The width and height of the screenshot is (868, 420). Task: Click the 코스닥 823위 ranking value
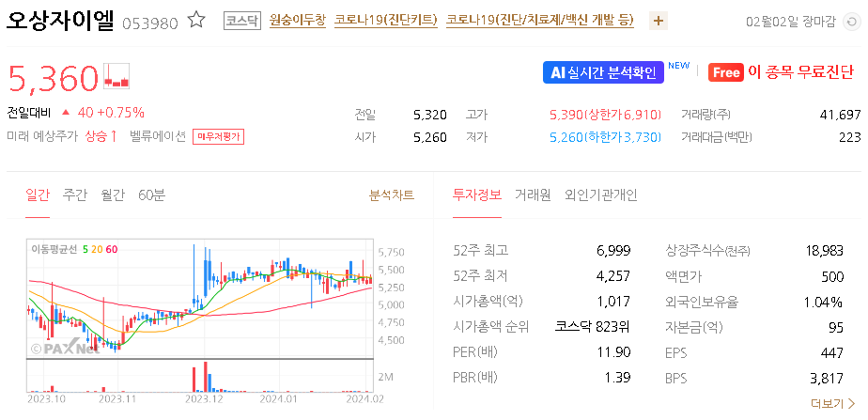coord(593,327)
